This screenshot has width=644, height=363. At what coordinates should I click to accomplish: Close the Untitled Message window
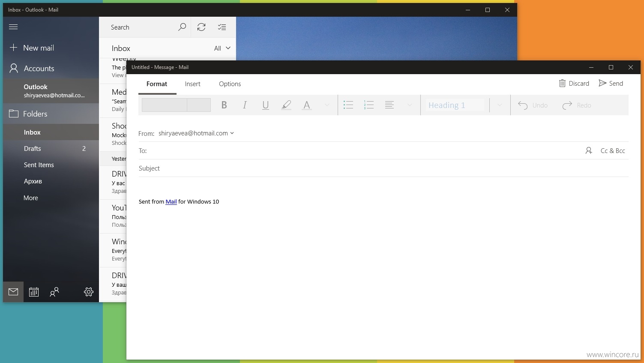click(631, 67)
